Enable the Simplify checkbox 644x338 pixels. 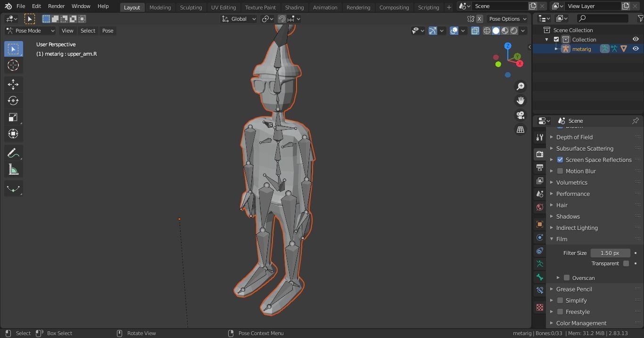[x=560, y=301]
